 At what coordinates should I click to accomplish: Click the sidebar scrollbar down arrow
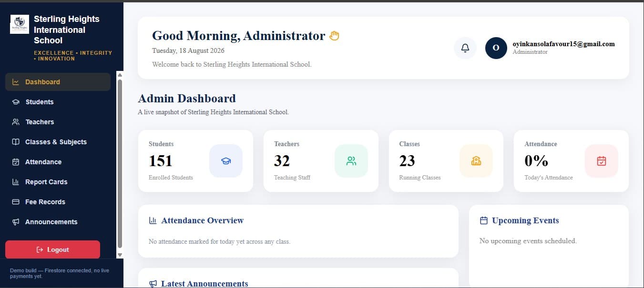(120, 255)
